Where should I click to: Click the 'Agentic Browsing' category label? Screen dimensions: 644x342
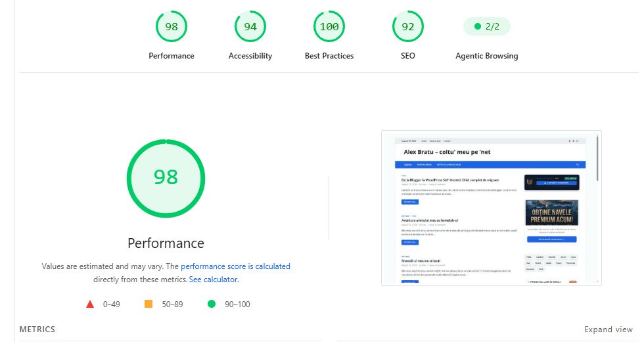coord(487,56)
